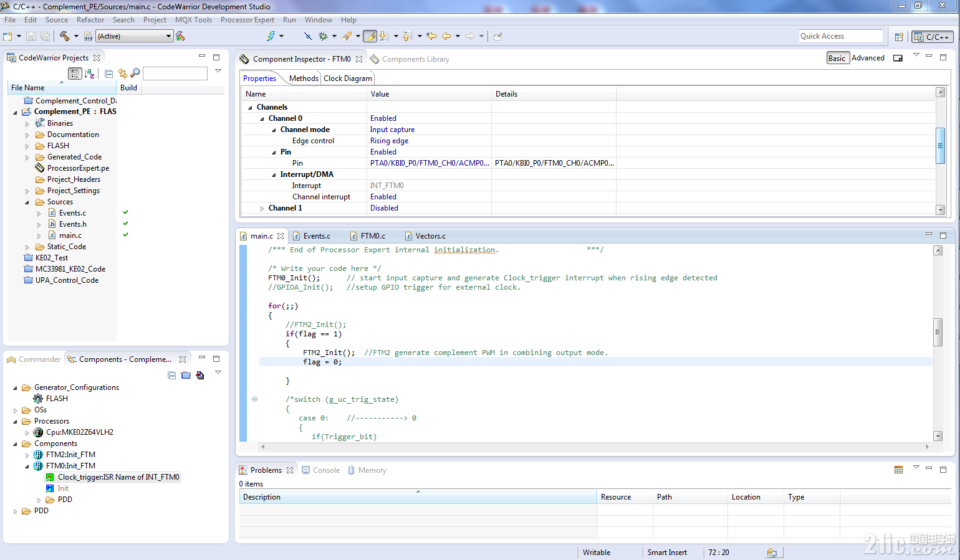
Task: Collapse all in CodeWarrior Projects toolbar
Action: tap(108, 74)
